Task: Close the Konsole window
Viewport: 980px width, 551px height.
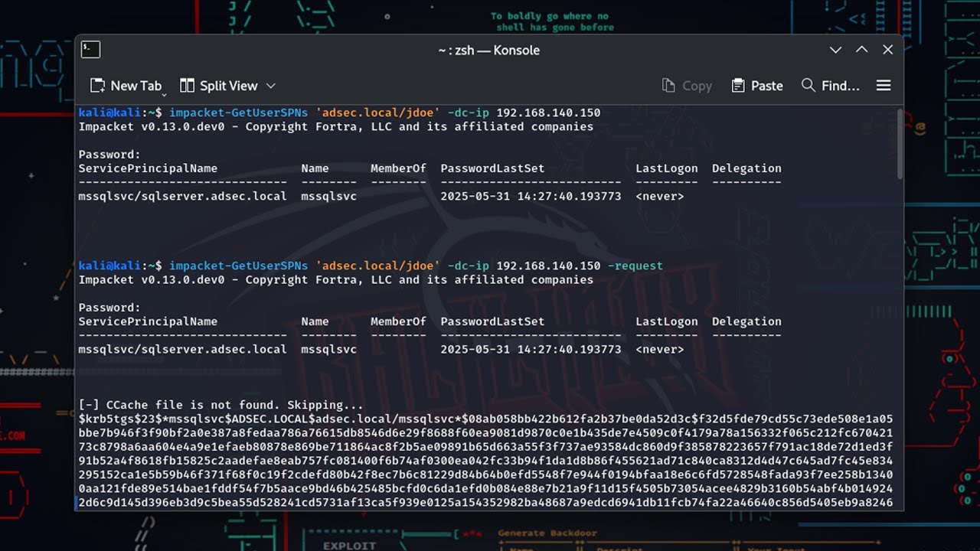Action: click(887, 50)
